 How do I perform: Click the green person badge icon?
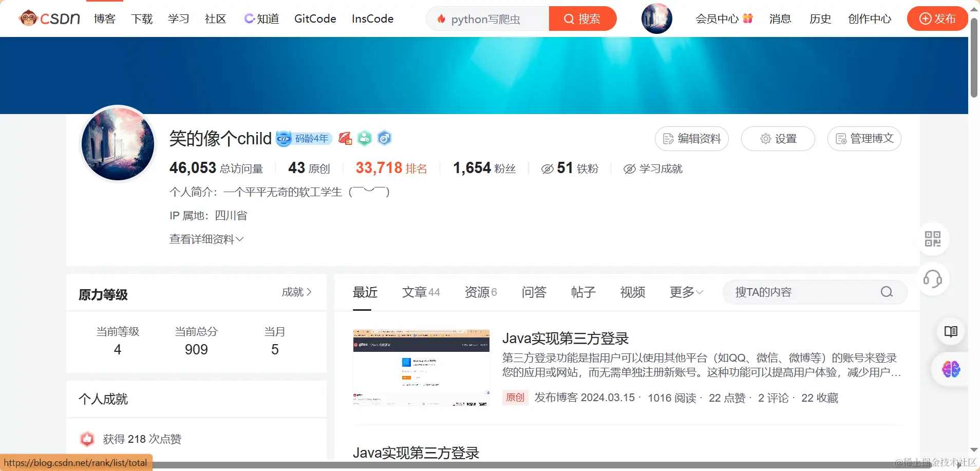pyautogui.click(x=365, y=138)
